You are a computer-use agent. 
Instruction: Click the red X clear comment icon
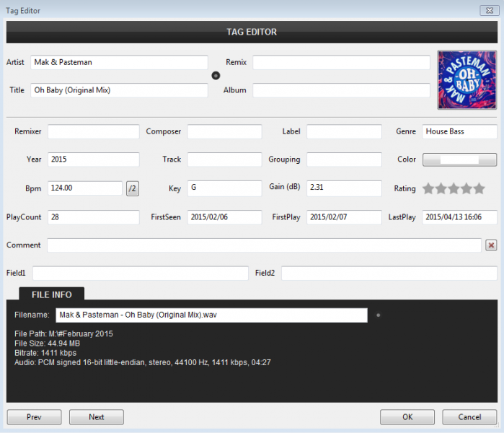(491, 245)
